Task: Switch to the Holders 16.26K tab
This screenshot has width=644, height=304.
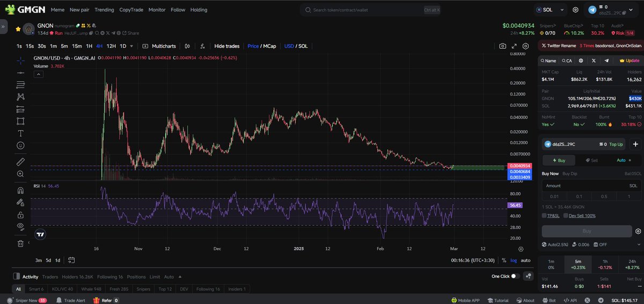Action: tap(78, 277)
